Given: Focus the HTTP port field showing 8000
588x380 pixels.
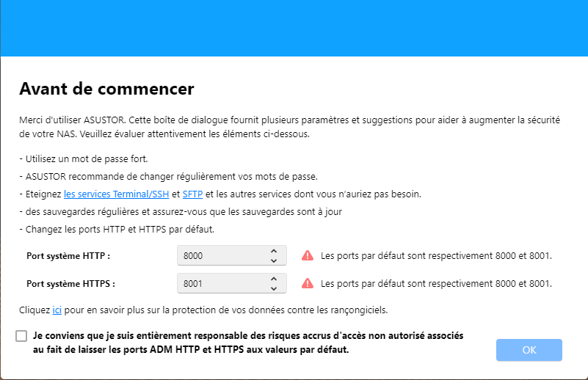Looking at the screenshot, I should 220,255.
